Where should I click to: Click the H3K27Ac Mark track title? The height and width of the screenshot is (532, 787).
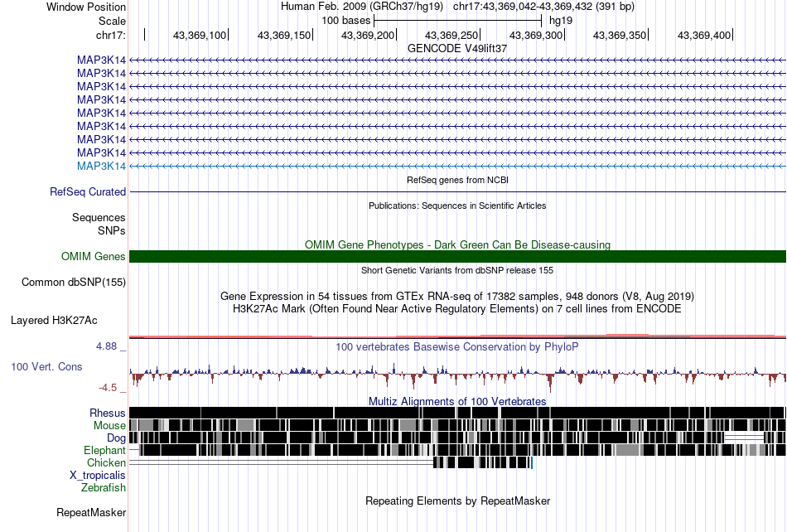tap(456, 308)
